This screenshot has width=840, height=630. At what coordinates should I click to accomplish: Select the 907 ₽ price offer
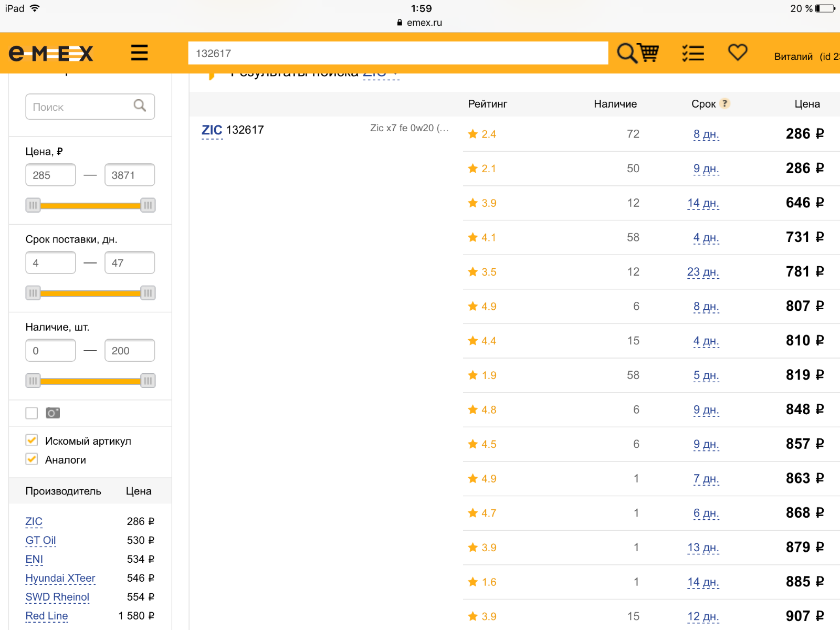coord(805,616)
